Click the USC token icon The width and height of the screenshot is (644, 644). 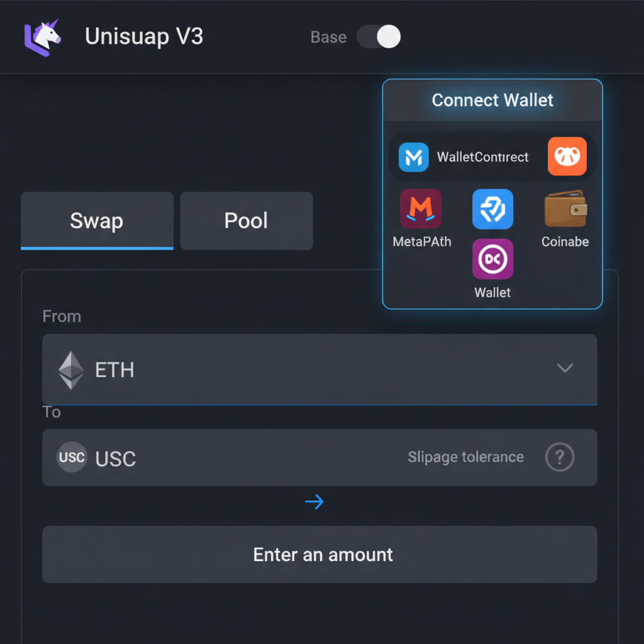click(x=71, y=458)
